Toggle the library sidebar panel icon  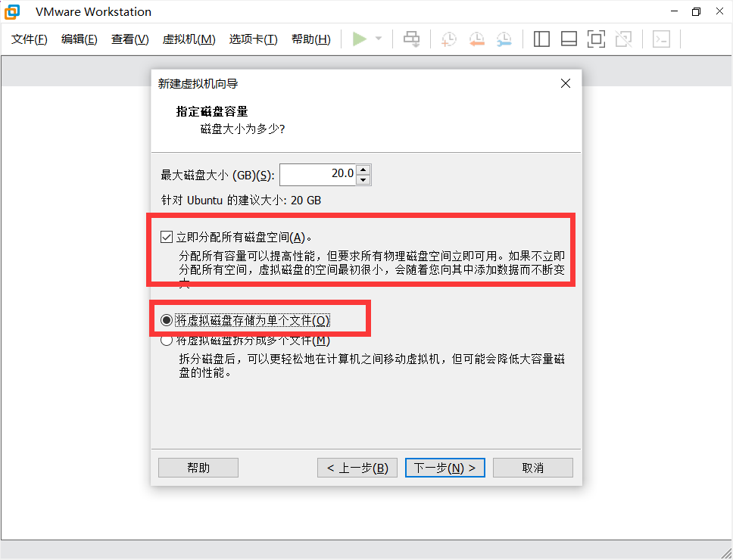[x=541, y=39]
